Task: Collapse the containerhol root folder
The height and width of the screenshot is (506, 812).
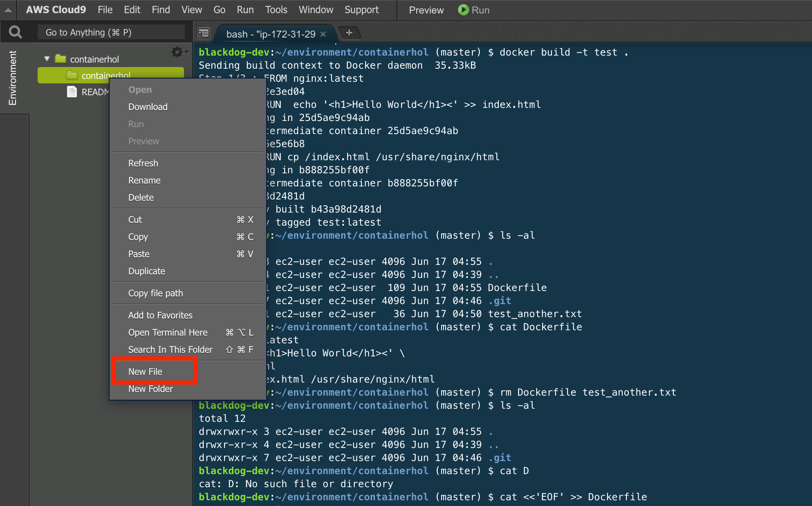Action: pos(47,59)
